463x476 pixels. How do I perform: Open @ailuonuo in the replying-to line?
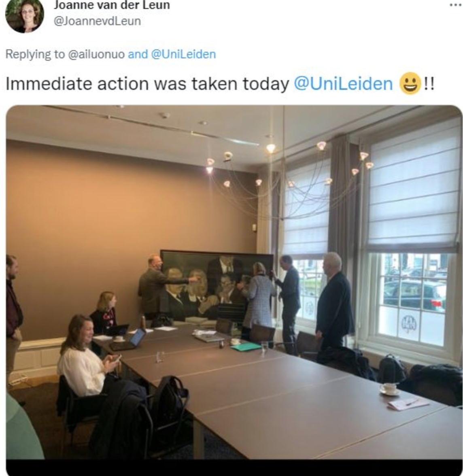(x=96, y=54)
